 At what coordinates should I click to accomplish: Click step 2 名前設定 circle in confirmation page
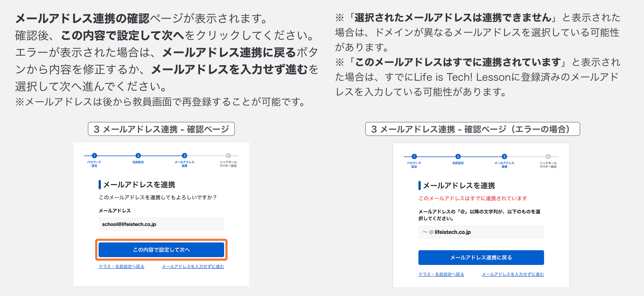138,155
